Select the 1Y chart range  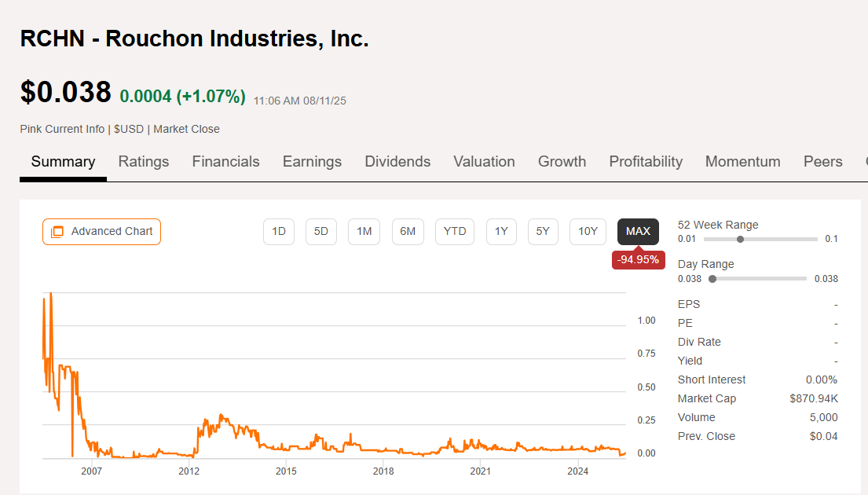click(501, 232)
